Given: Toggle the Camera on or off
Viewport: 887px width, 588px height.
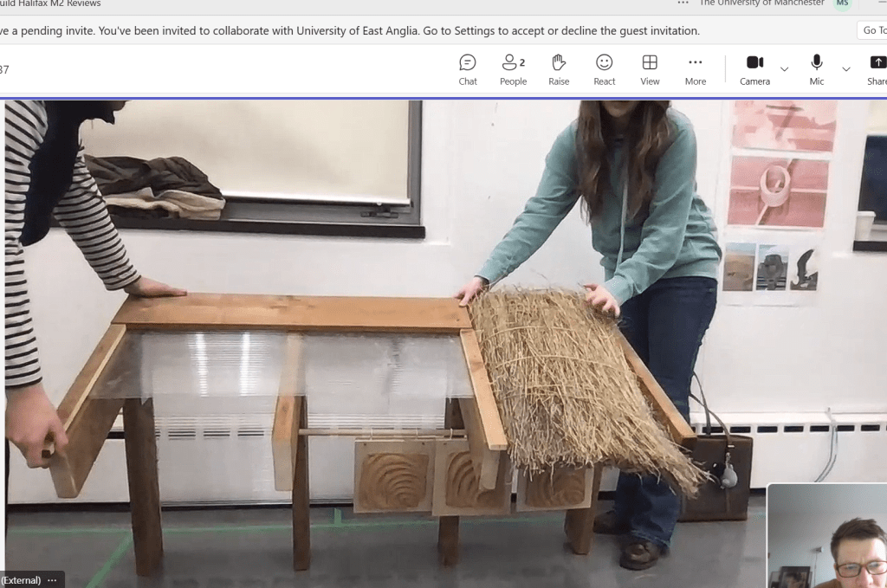Looking at the screenshot, I should tap(754, 69).
